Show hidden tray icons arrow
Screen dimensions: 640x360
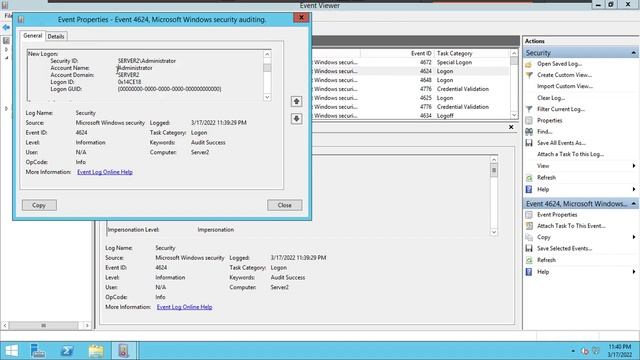tap(573, 351)
